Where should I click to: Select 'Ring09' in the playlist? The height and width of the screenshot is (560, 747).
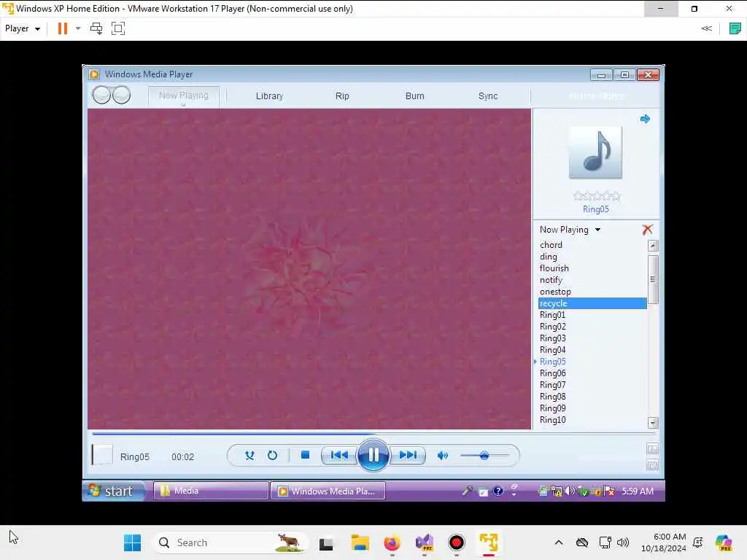pos(553,408)
